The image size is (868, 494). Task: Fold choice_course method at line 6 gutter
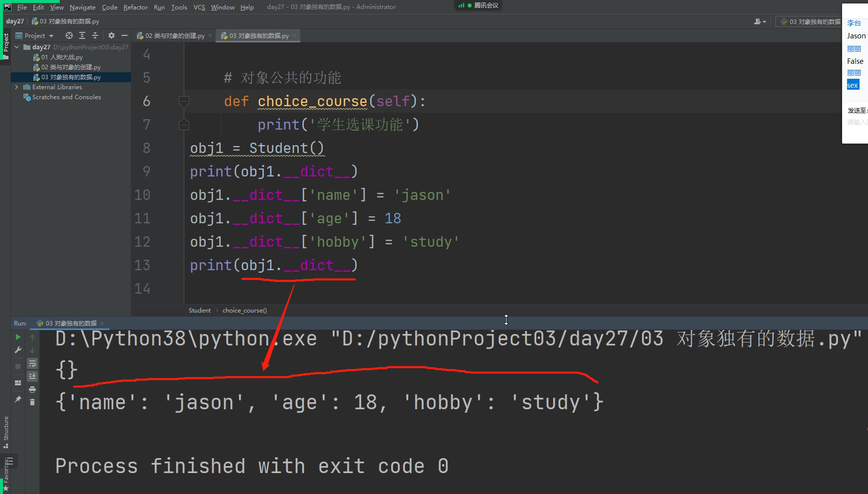click(184, 101)
